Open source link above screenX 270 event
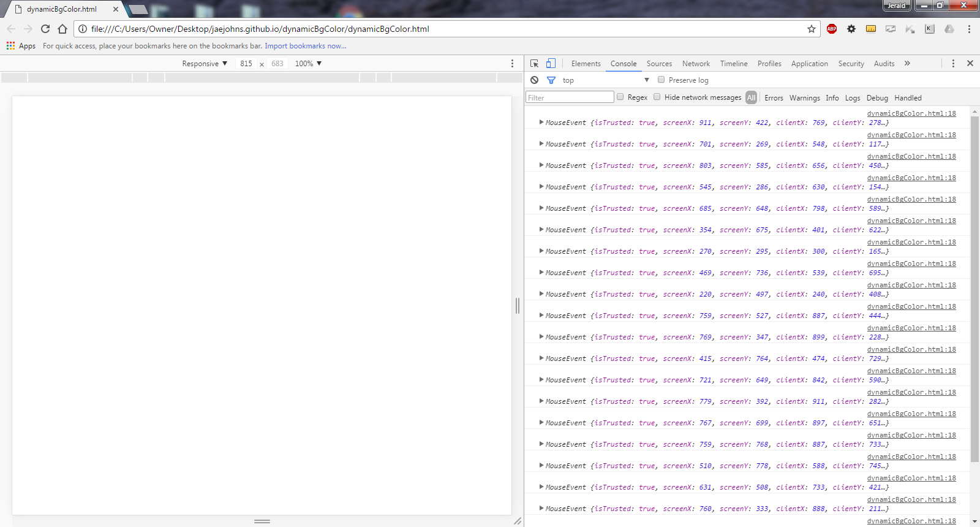This screenshot has height=527, width=980. (x=911, y=242)
